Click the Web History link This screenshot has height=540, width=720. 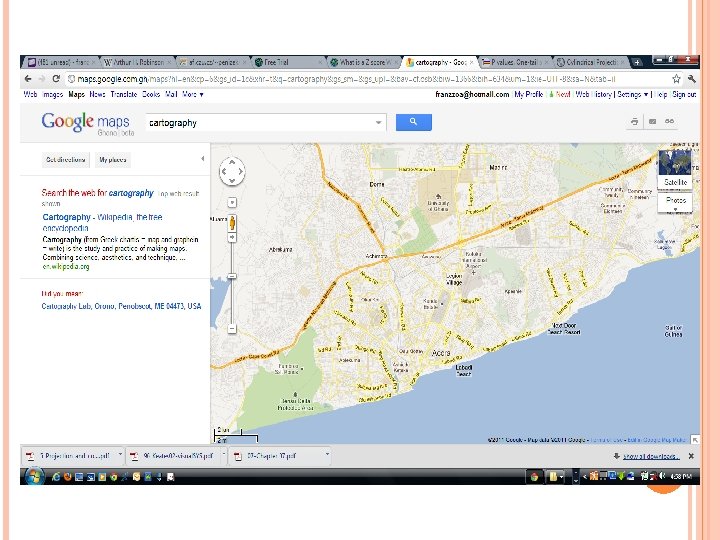(x=594, y=94)
